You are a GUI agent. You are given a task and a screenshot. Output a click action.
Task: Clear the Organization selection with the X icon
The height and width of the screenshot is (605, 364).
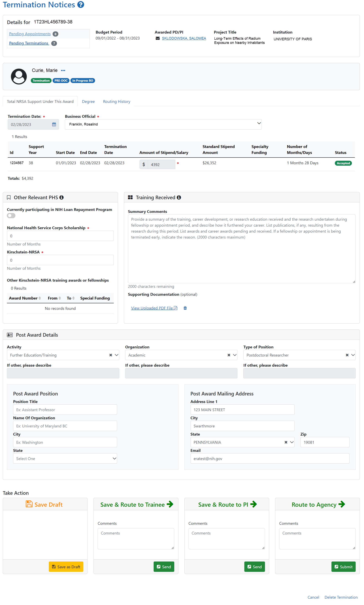[229, 355]
